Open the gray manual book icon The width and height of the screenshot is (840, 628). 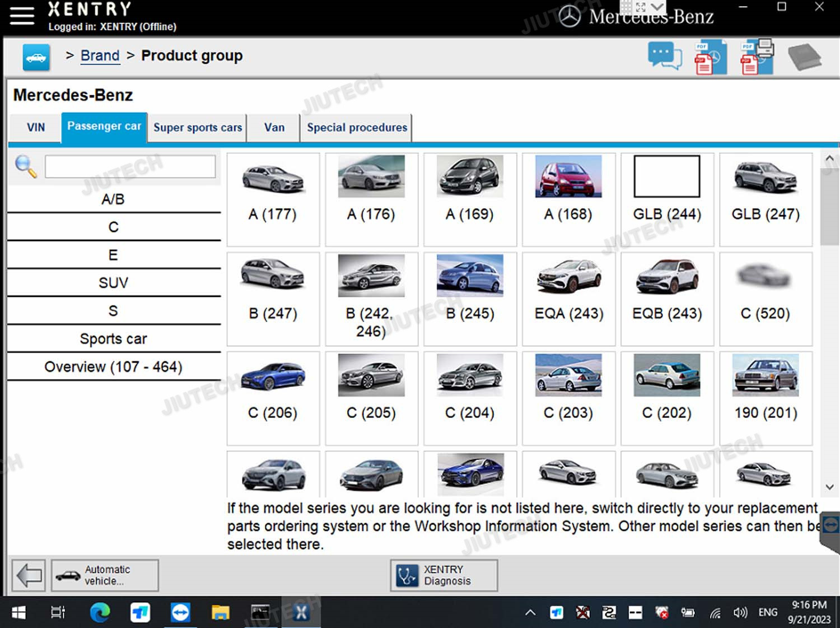804,57
